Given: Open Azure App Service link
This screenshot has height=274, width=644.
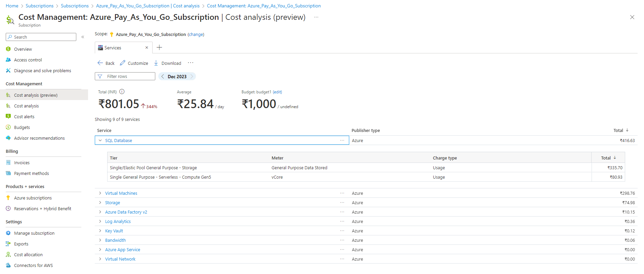Looking at the screenshot, I should pos(123,249).
